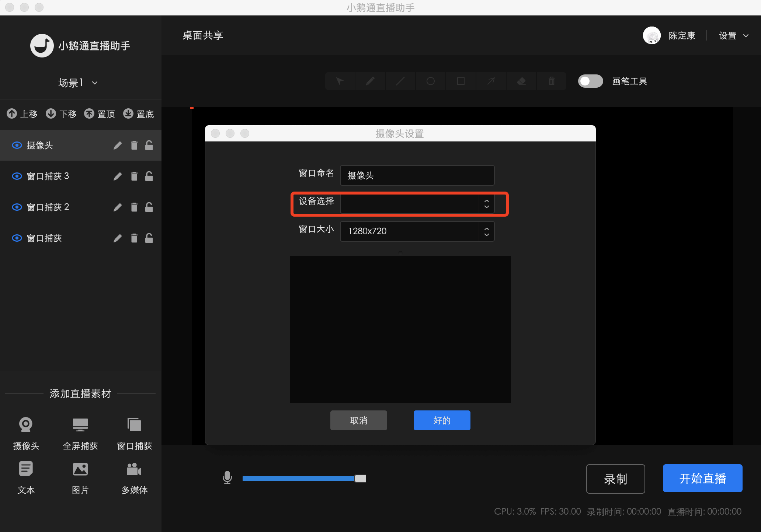The image size is (761, 532).
Task: Select the circle drawing tool
Action: coord(430,81)
